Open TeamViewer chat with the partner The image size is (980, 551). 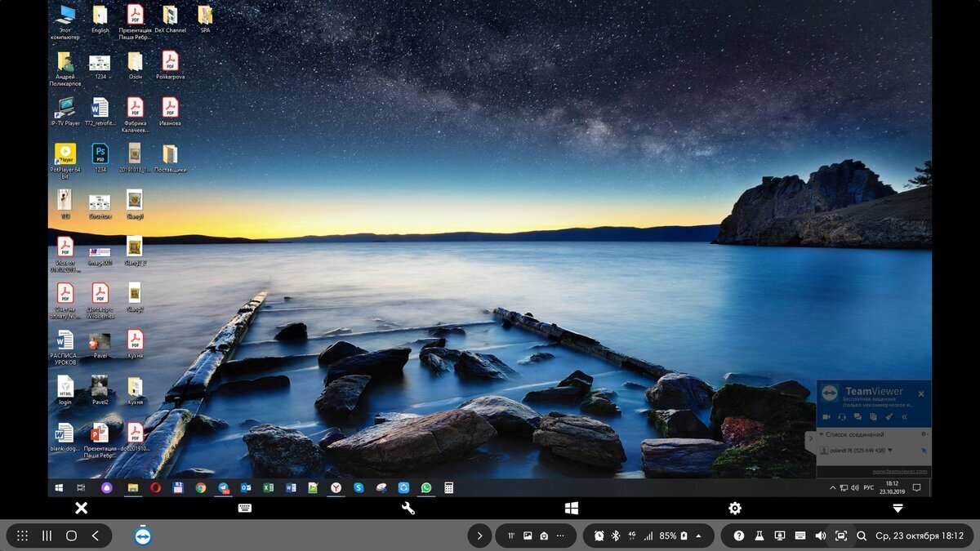pos(858,416)
